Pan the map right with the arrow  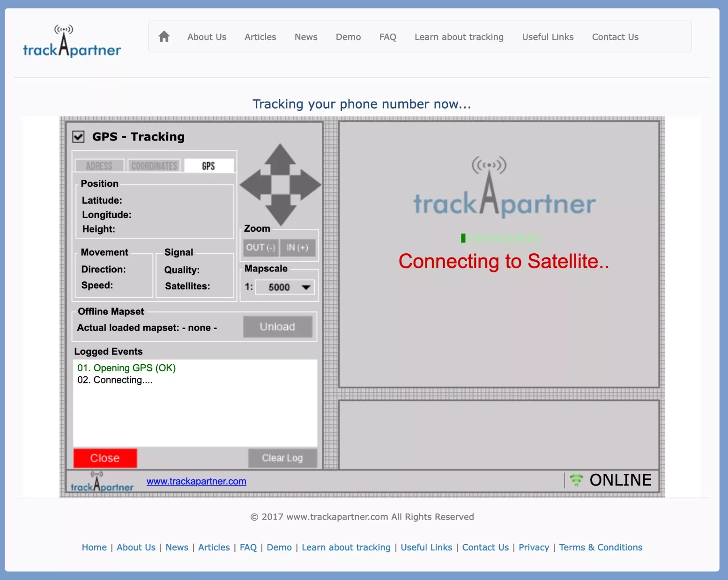click(305, 185)
